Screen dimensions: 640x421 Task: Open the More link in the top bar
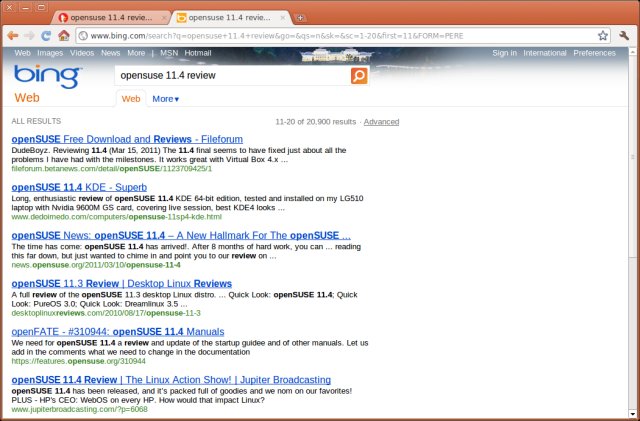tap(136, 53)
